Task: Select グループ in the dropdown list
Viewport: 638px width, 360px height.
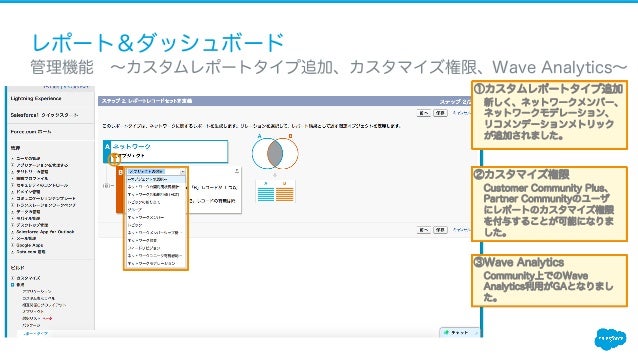Action: (x=135, y=209)
